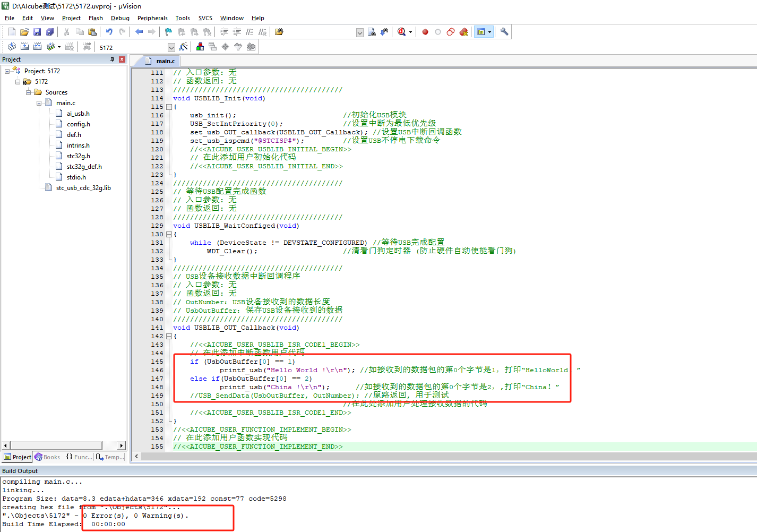Collapse the Project: 5172 tree node
The width and height of the screenshot is (757, 532).
7,71
